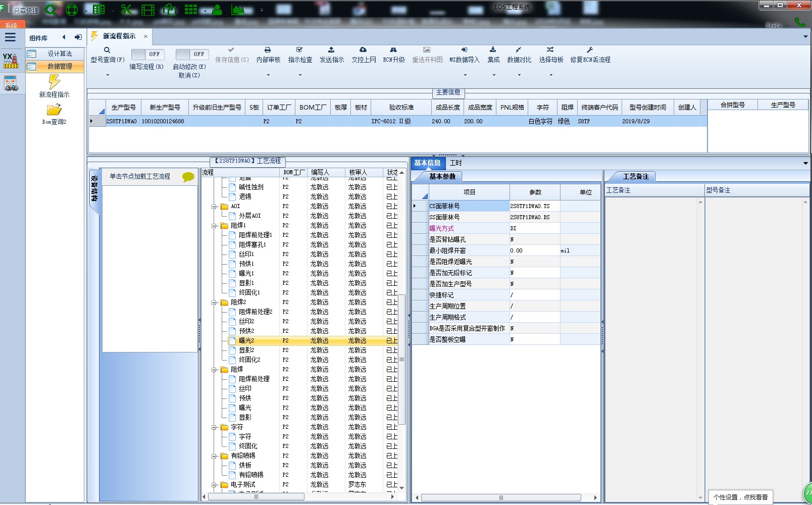Image resolution: width=812 pixels, height=505 pixels.
Task: Select the 曝光2 tree node
Action: pyautogui.click(x=246, y=341)
